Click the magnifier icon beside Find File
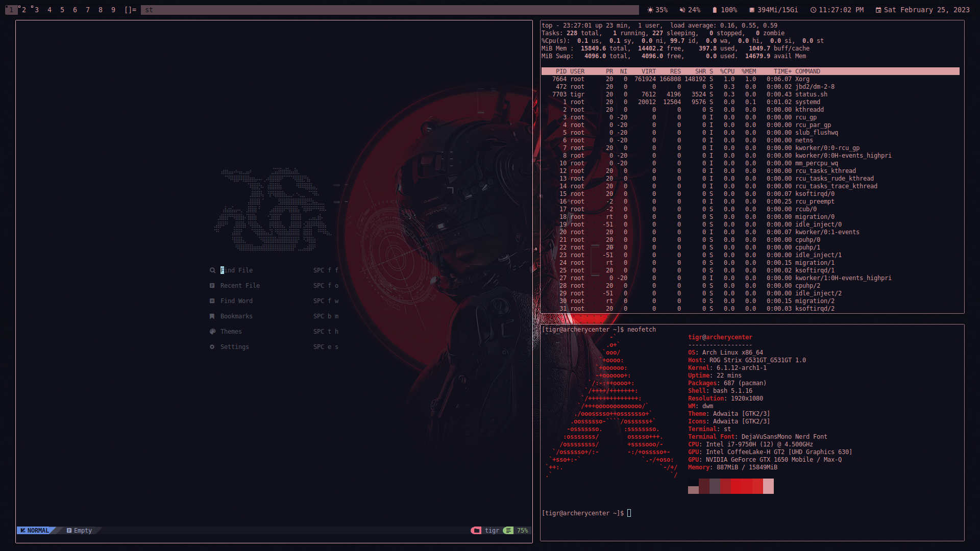This screenshot has height=551, width=980. click(x=212, y=270)
